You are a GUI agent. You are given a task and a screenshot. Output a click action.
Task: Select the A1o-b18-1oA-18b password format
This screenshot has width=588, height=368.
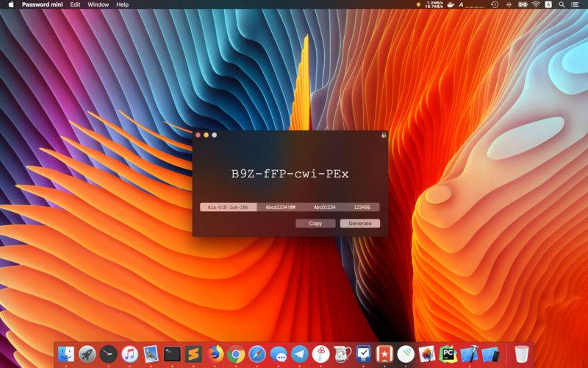[228, 207]
